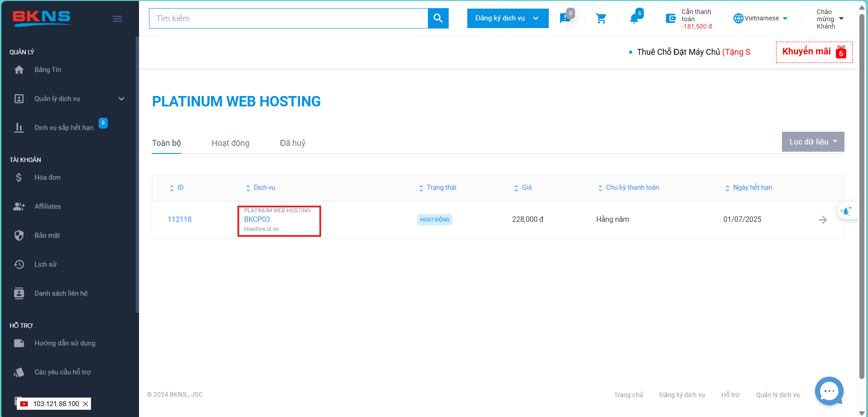Sort by Ngày hết hạn column
The image size is (868, 417).
pyautogui.click(x=748, y=187)
